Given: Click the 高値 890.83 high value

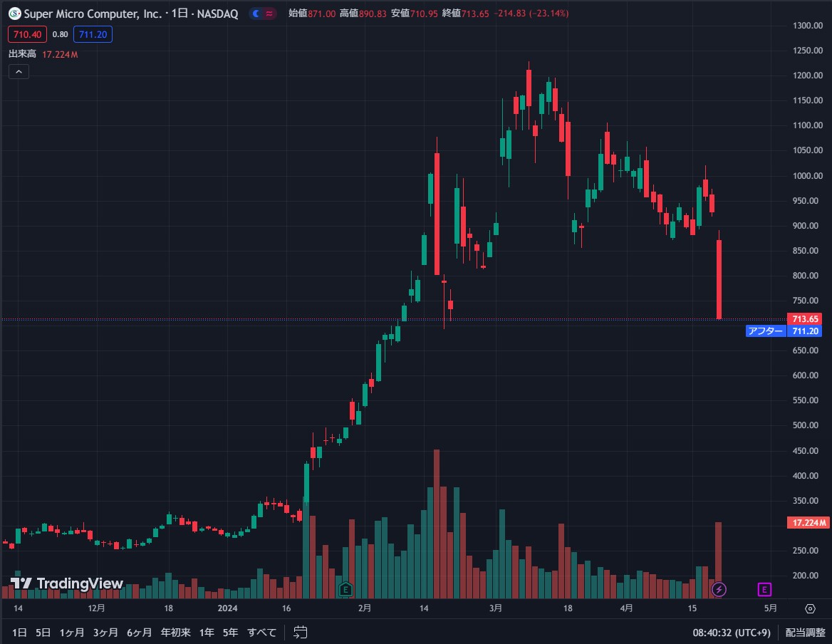Looking at the screenshot, I should click(363, 14).
